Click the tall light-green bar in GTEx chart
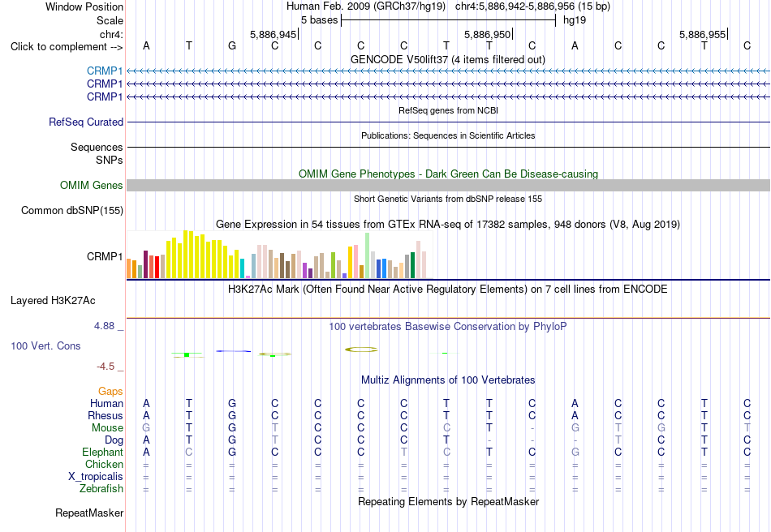The height and width of the screenshot is (532, 771). (x=368, y=256)
